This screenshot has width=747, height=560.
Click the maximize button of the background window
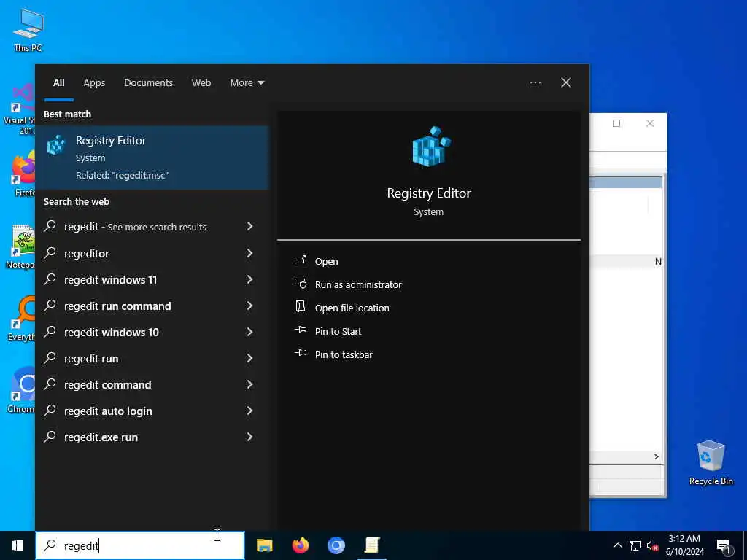tap(616, 123)
